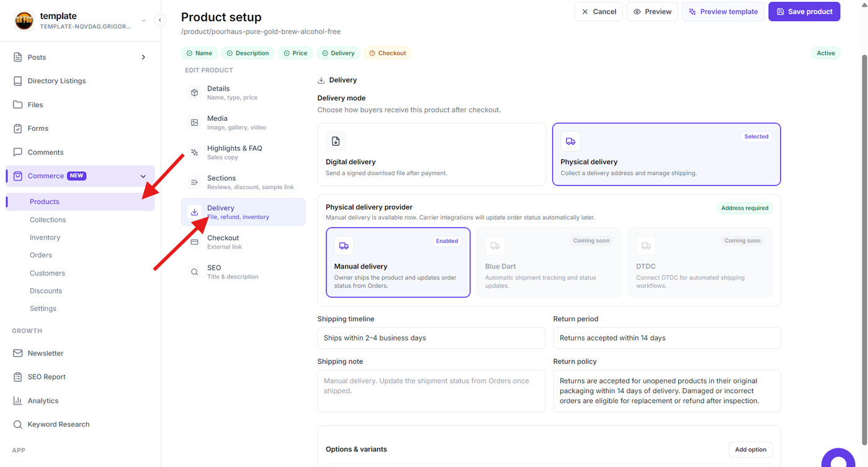Select the Physical delivery mode card
This screenshot has height=467, width=868.
click(x=666, y=154)
